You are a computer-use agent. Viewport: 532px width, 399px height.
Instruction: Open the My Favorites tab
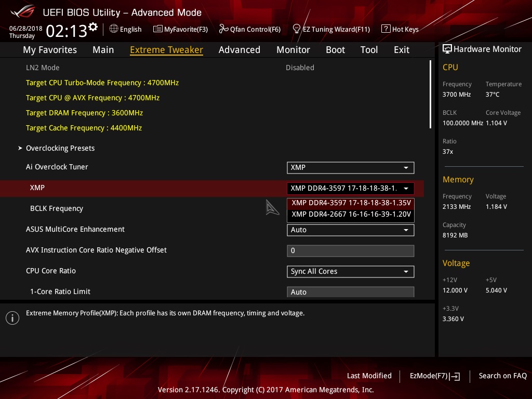[x=50, y=50]
